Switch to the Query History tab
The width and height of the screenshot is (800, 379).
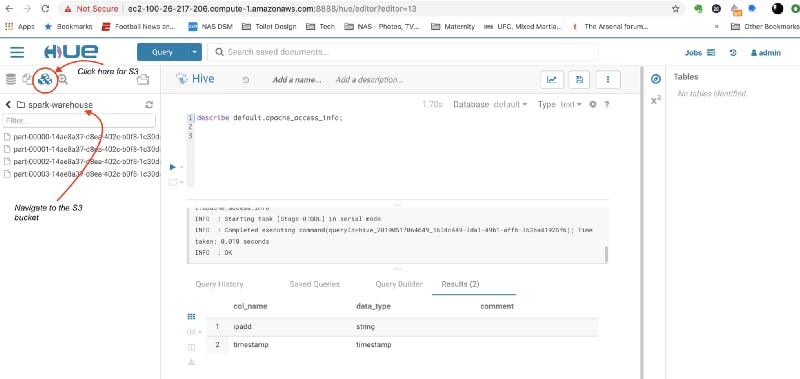(x=219, y=284)
